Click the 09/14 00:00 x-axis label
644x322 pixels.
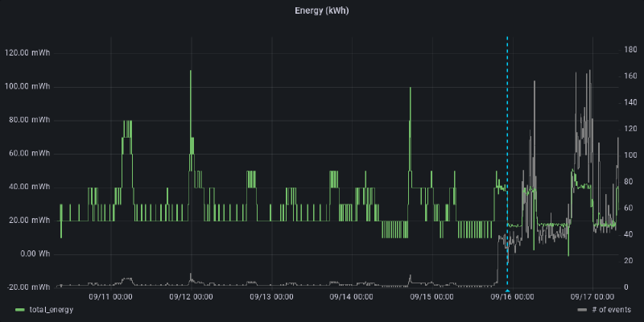pos(352,296)
